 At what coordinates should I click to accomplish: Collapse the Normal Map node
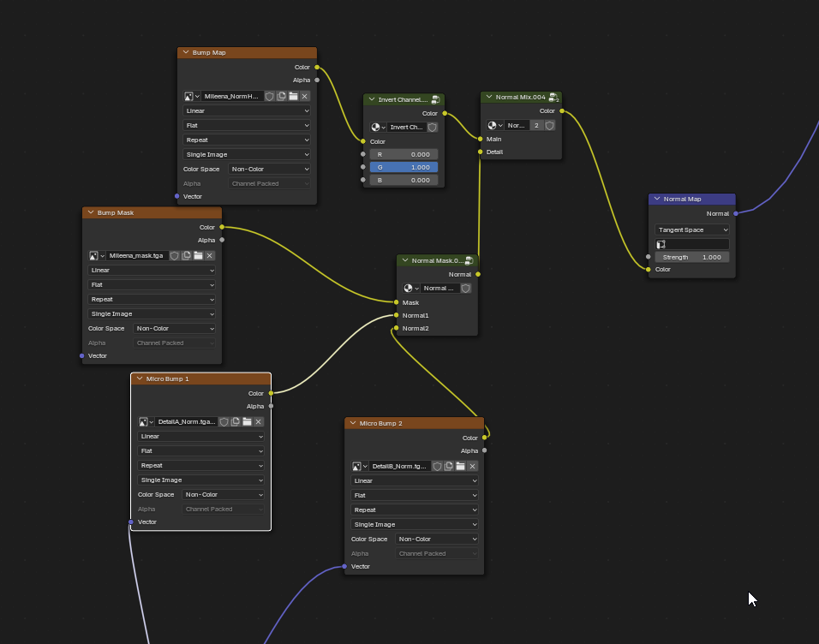[657, 199]
